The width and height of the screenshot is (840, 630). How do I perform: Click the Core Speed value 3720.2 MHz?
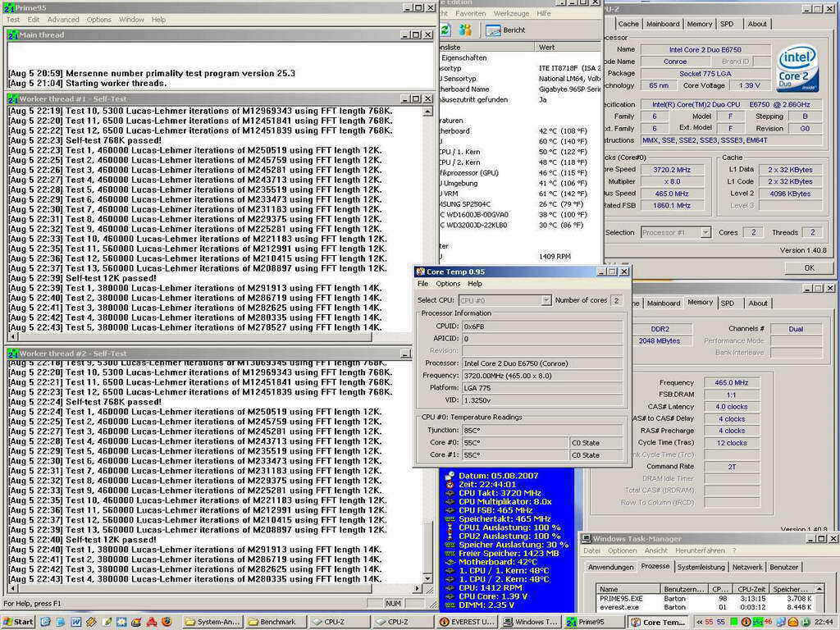click(671, 170)
